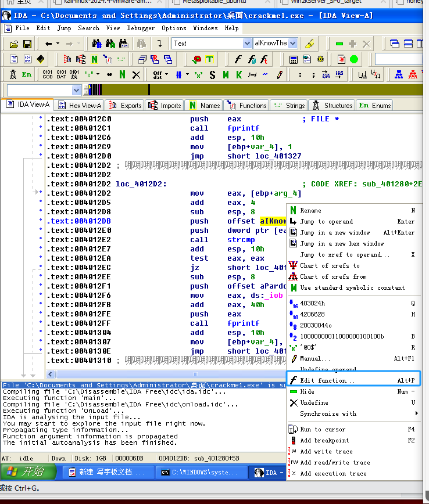Click the black X undefine toolbar icon

pos(136,74)
